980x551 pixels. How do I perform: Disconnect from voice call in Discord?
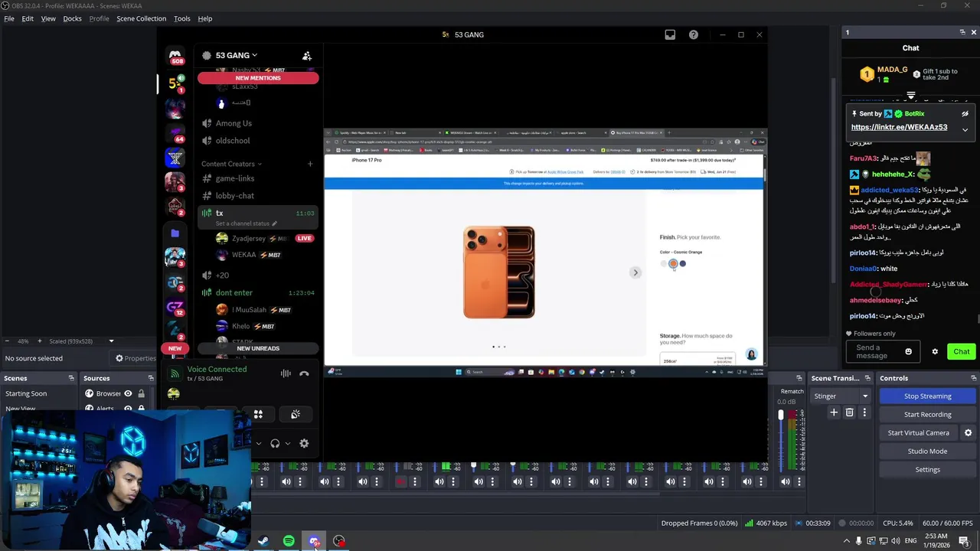[x=304, y=373]
